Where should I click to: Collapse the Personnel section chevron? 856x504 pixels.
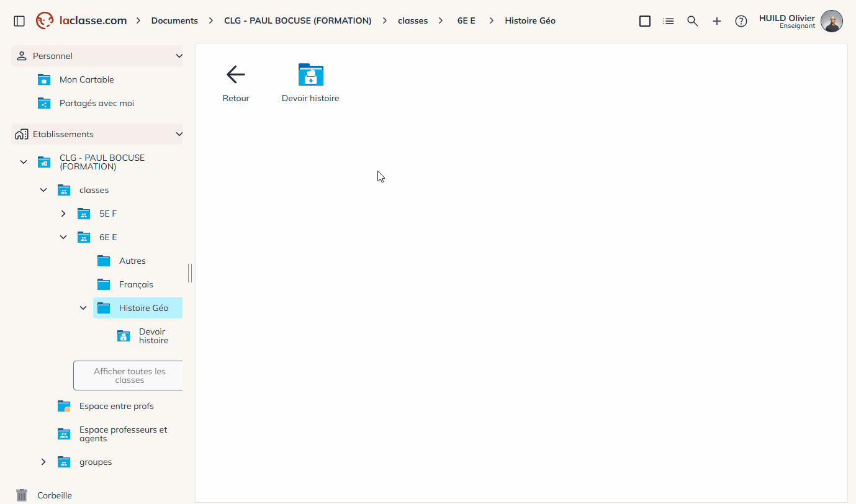click(179, 56)
